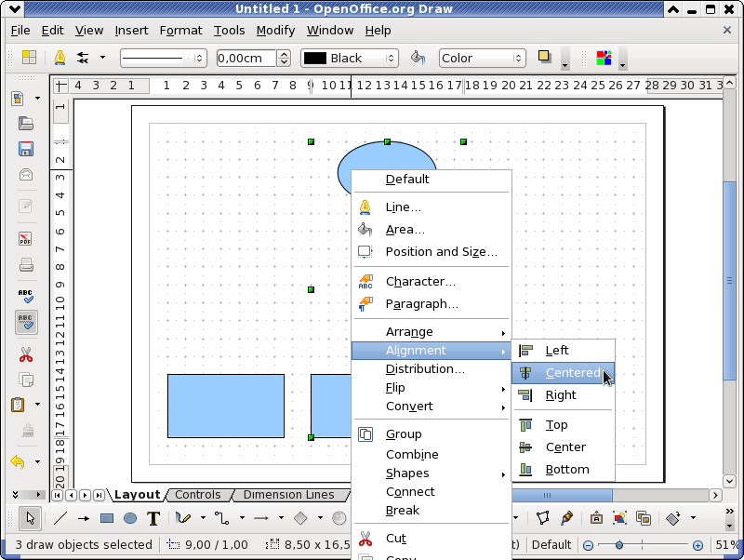Viewport: 744px width, 560px height.
Task: Open the Convert submenu
Action: tap(432, 407)
